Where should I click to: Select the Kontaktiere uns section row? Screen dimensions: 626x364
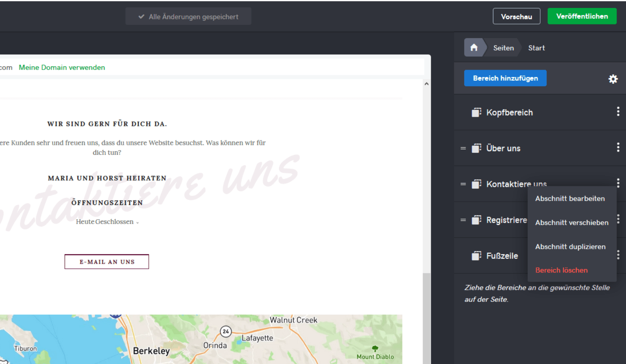point(540,184)
